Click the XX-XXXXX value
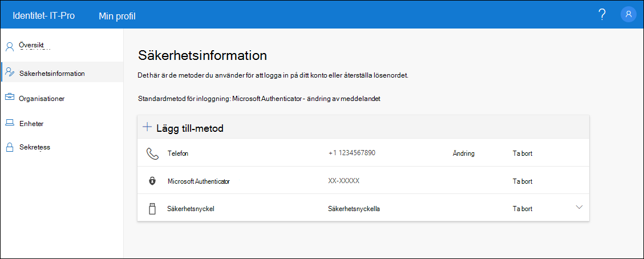The width and height of the screenshot is (644, 259). click(344, 181)
